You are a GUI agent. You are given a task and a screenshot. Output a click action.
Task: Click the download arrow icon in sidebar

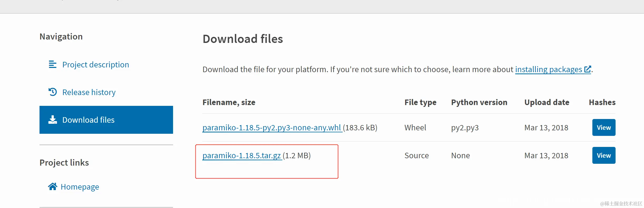[x=52, y=120]
